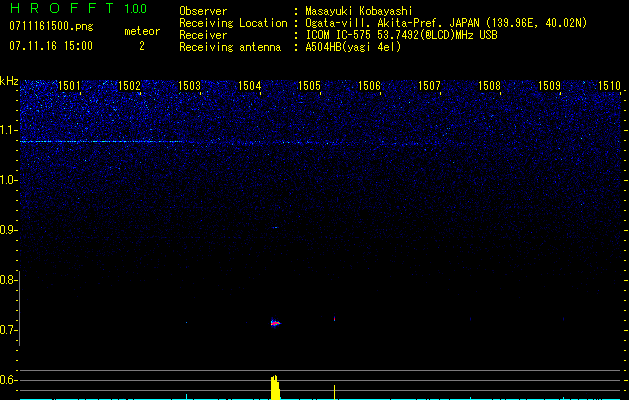Click the meteor count number 2

pos(141,46)
